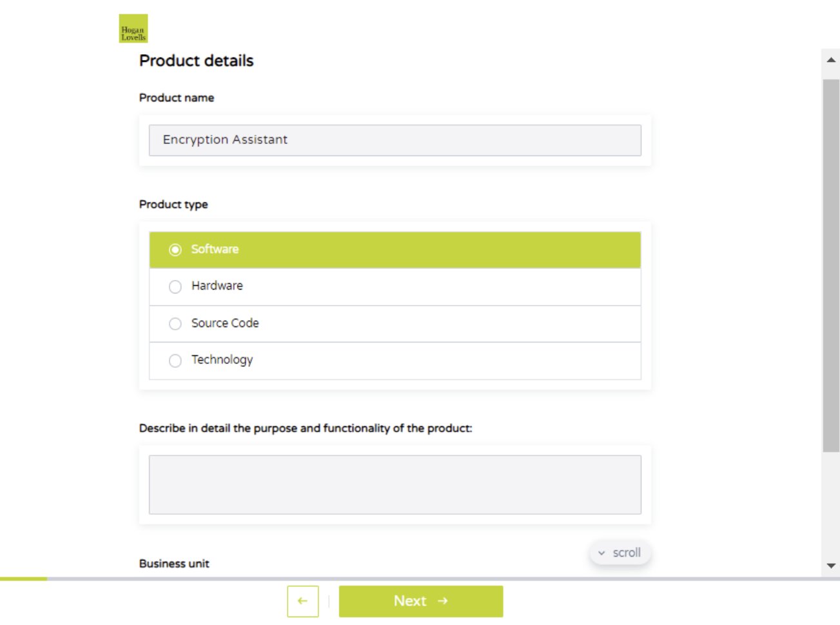Click the back arrow button
840x625 pixels.
[x=303, y=601]
